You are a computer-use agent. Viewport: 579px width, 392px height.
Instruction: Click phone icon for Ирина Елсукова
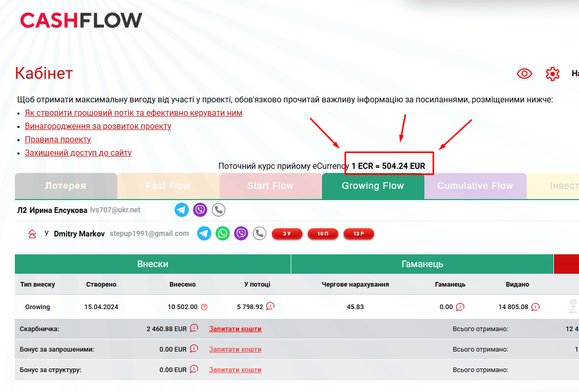(219, 210)
